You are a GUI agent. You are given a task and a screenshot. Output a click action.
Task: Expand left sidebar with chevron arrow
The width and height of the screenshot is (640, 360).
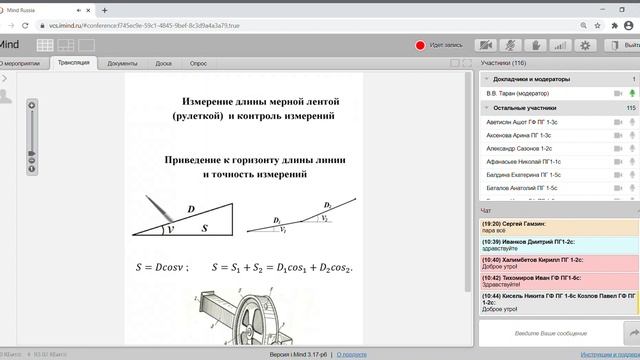pyautogui.click(x=4, y=78)
